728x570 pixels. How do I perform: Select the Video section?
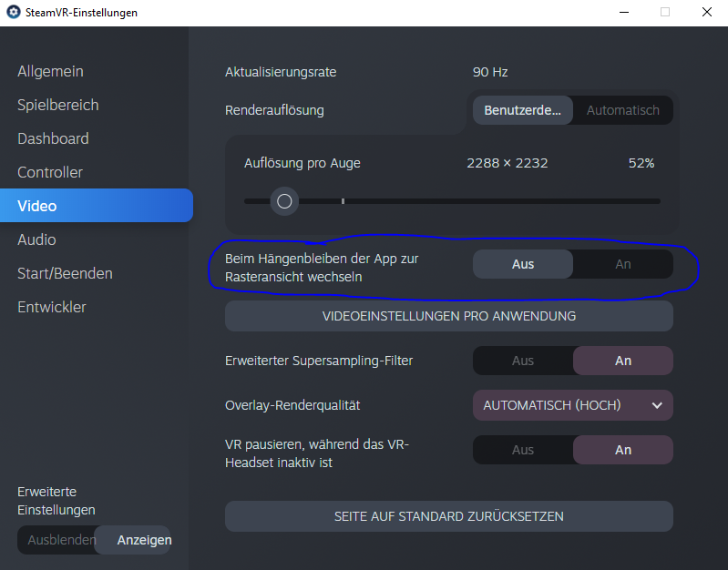point(96,206)
